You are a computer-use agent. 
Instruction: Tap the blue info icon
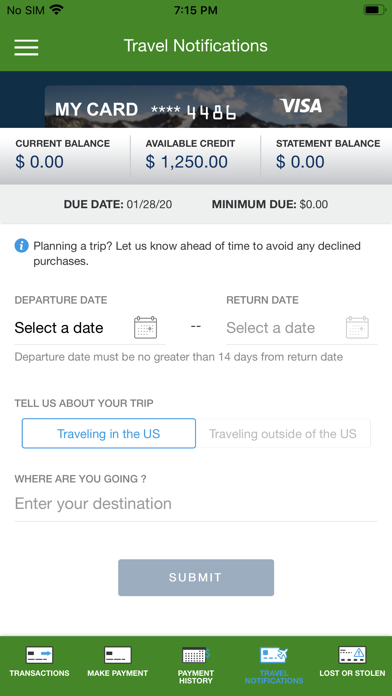point(21,245)
